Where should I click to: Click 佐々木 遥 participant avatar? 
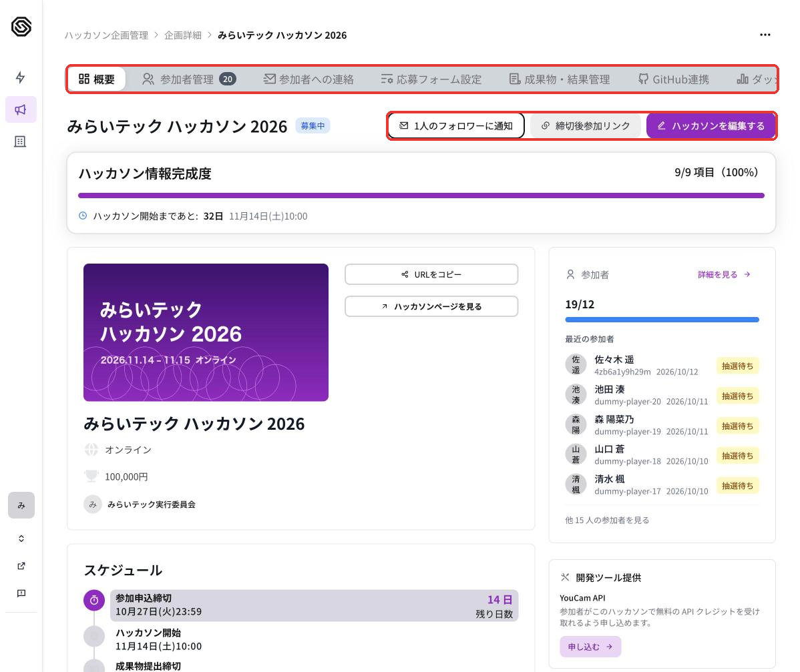tap(576, 364)
